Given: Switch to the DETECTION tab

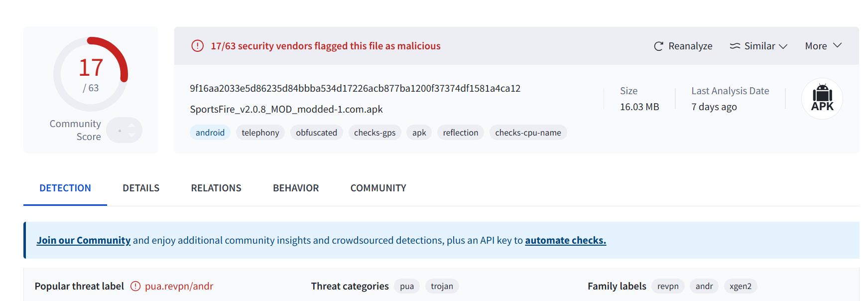Looking at the screenshot, I should 65,188.
